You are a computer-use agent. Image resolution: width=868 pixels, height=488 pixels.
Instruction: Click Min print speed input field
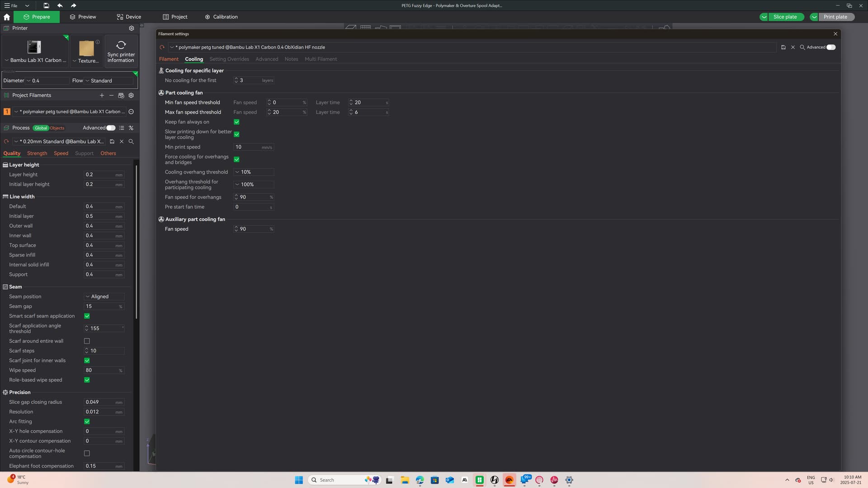(x=254, y=147)
